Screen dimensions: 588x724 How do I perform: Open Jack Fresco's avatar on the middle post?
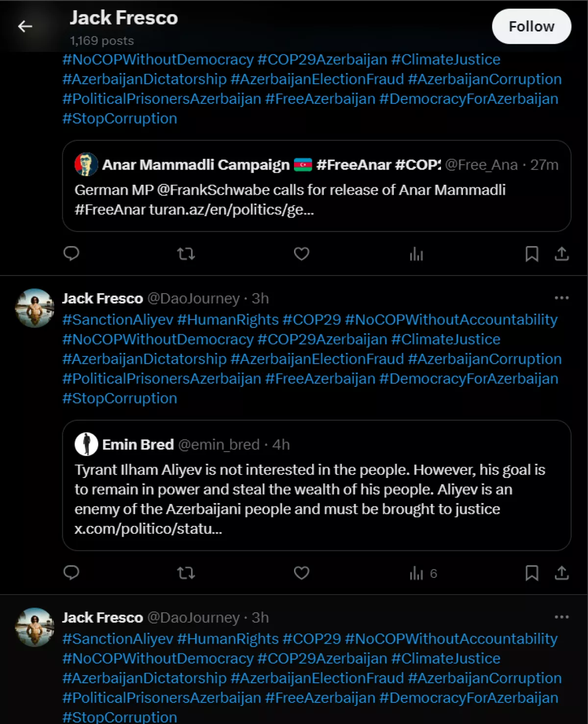tap(34, 308)
